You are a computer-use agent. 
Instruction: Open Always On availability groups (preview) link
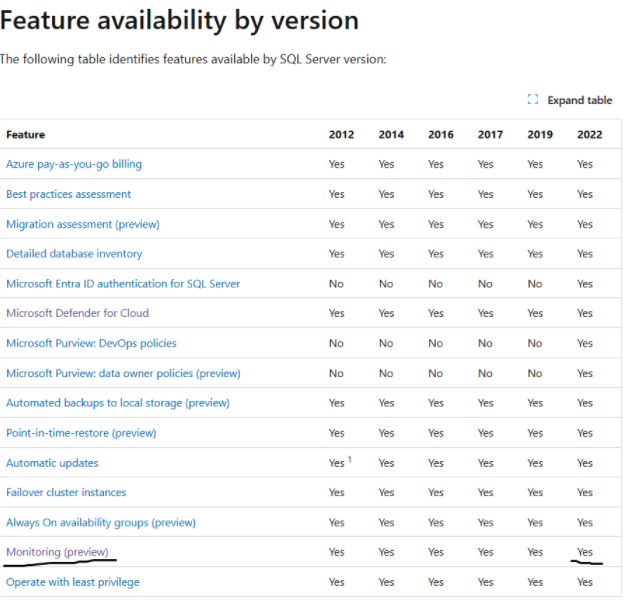pos(101,522)
